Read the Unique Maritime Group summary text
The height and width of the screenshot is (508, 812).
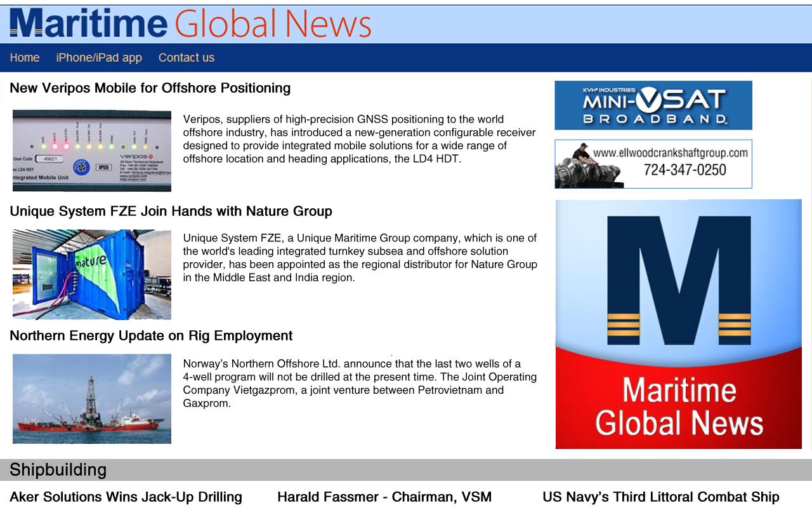360,258
